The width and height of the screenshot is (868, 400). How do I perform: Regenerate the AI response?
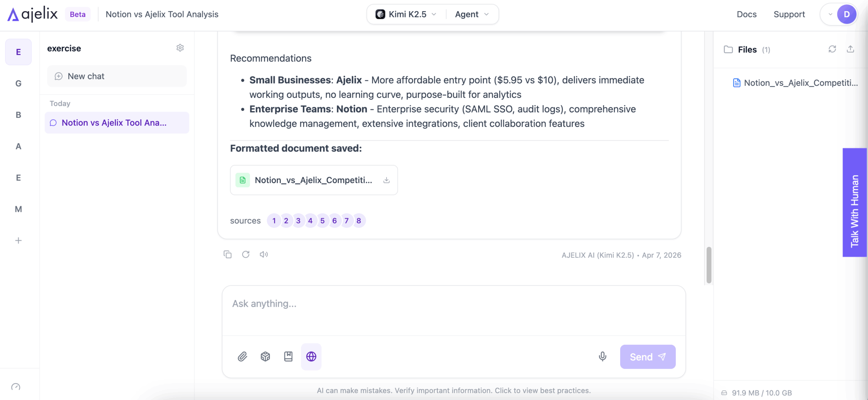(x=246, y=254)
